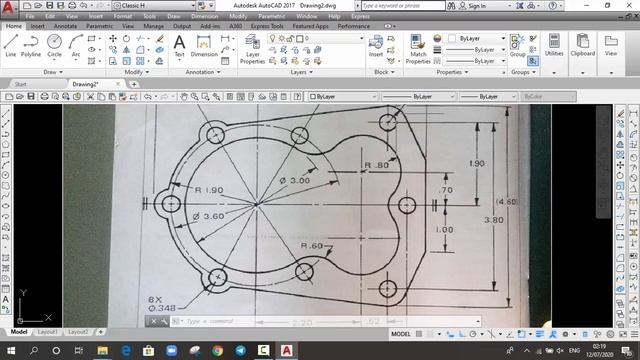Toggle polar tracking in status bar
The image size is (640, 360).
(473, 334)
